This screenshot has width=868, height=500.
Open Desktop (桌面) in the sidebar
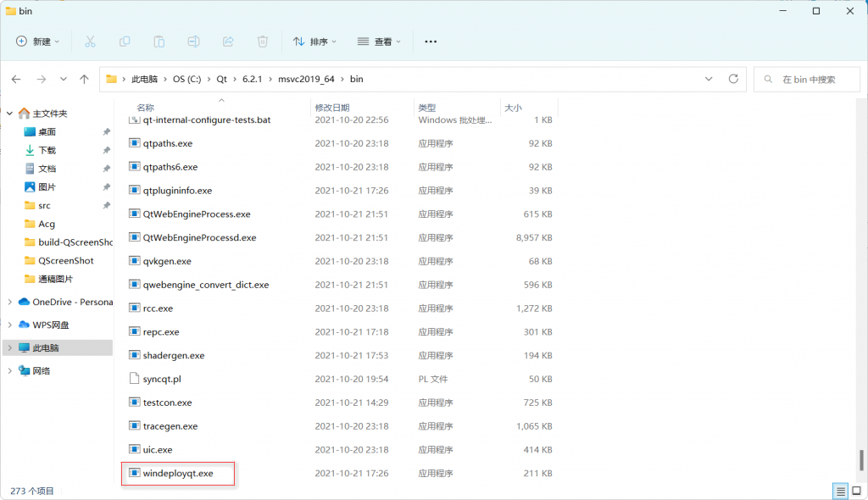pyautogui.click(x=47, y=132)
